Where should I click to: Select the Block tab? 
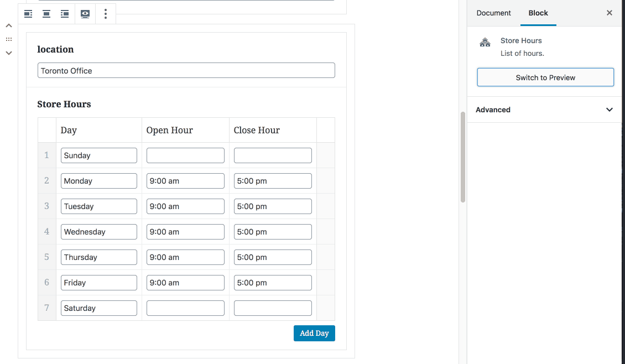[538, 13]
